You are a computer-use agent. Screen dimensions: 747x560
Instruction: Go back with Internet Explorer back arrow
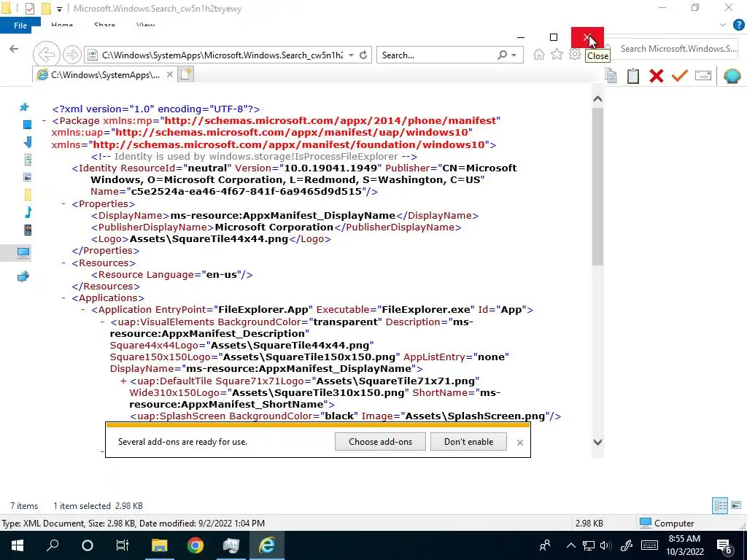(x=46, y=55)
